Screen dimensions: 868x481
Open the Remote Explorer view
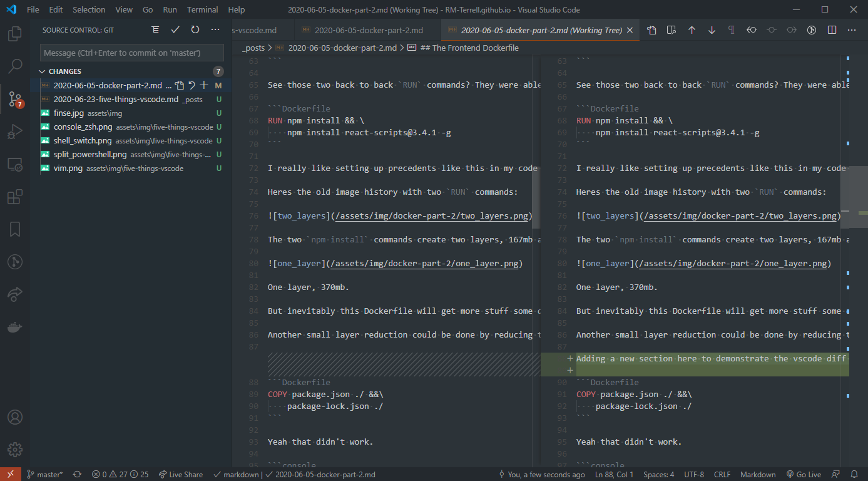click(x=15, y=165)
